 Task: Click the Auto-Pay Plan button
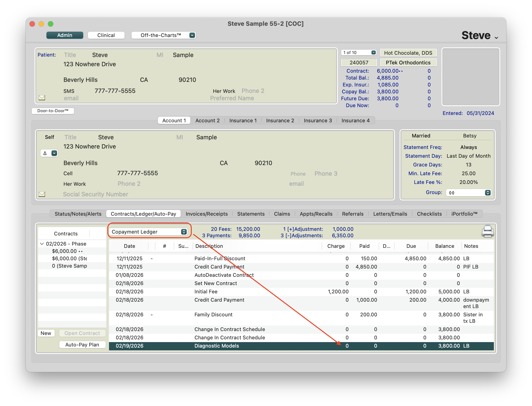[x=82, y=345]
